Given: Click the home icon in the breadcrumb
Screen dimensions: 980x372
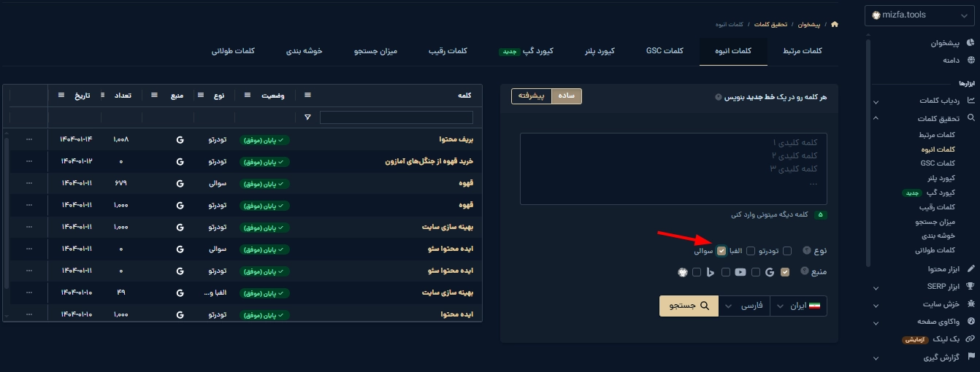Looking at the screenshot, I should (x=835, y=24).
